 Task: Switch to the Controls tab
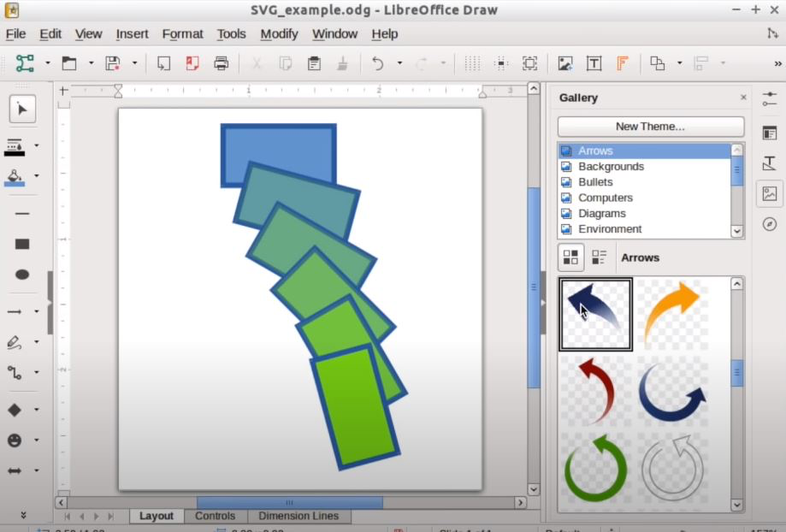(216, 516)
